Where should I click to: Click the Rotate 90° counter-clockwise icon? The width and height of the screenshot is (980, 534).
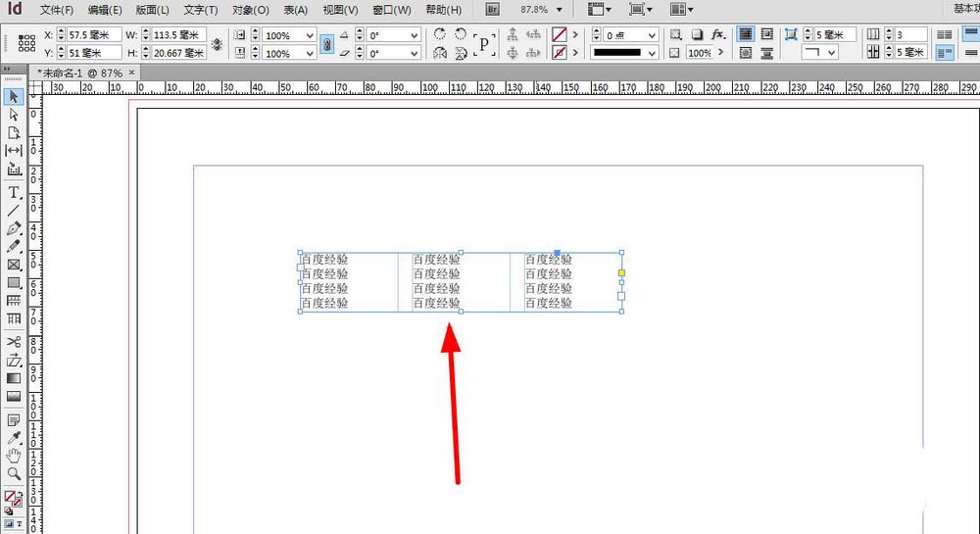[461, 34]
